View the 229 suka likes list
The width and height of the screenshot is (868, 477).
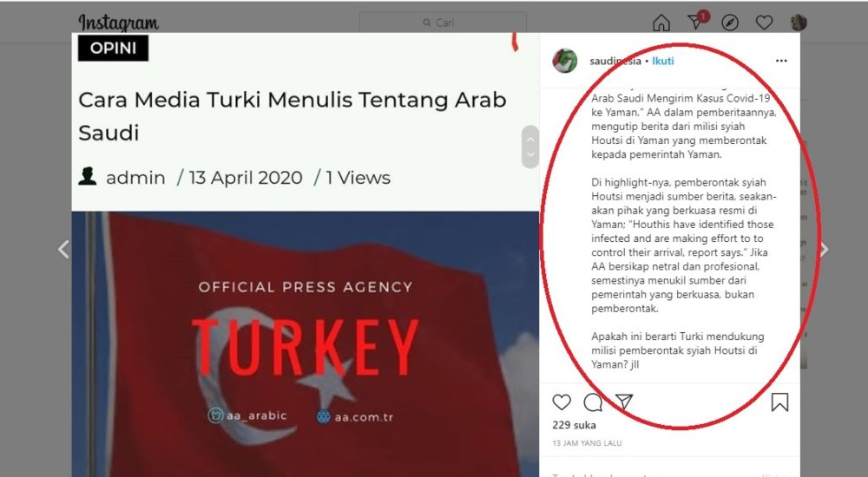(574, 425)
